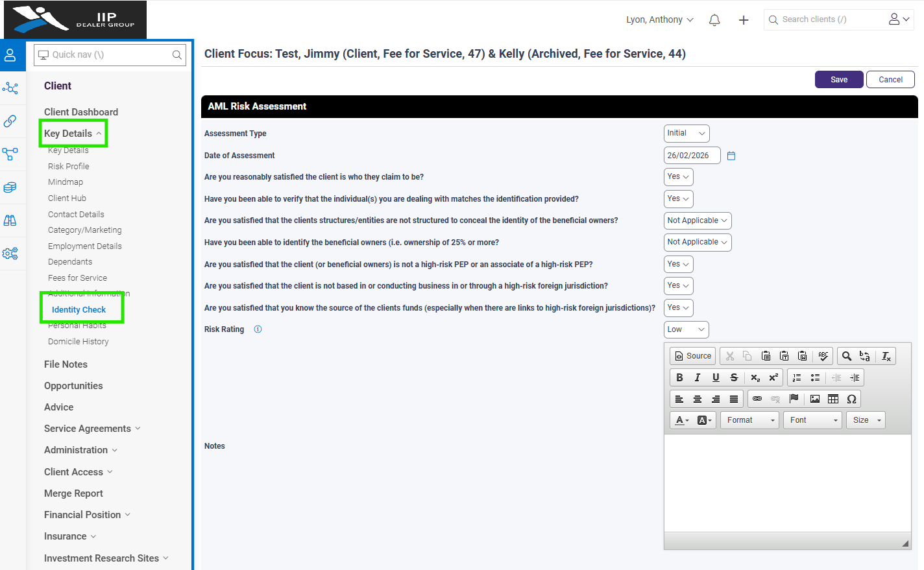Open the Replace tool in the editor
The image size is (924, 570).
click(864, 356)
